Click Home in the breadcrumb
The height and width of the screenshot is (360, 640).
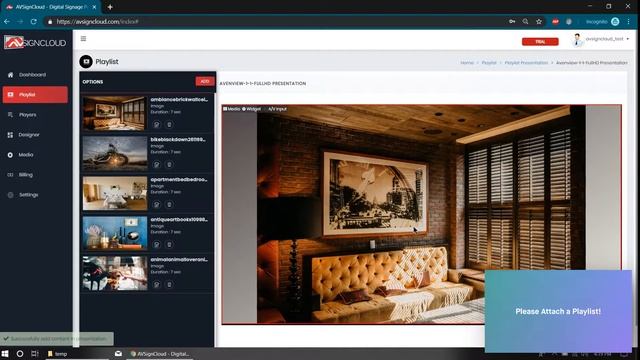pyautogui.click(x=467, y=63)
